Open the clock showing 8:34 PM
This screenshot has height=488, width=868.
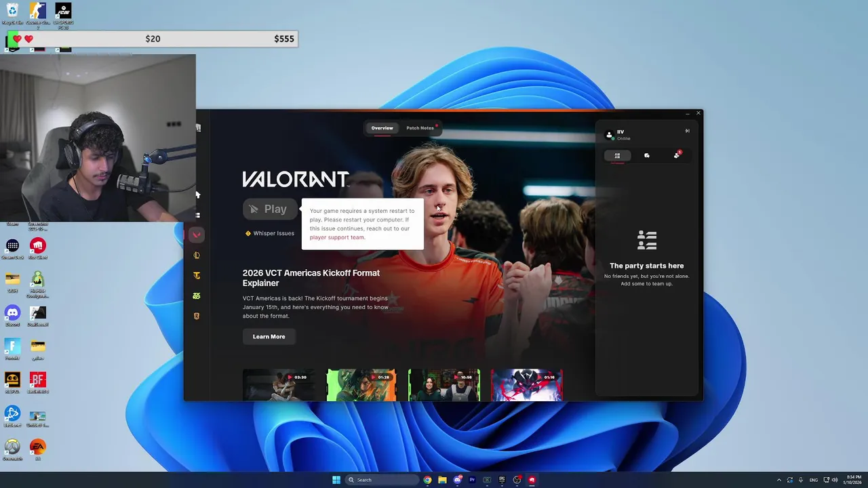[x=853, y=480]
